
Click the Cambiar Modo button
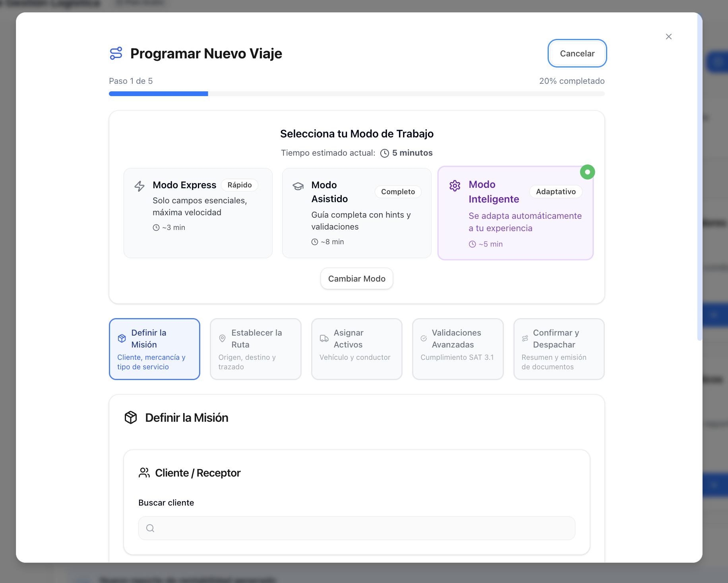[x=356, y=279]
